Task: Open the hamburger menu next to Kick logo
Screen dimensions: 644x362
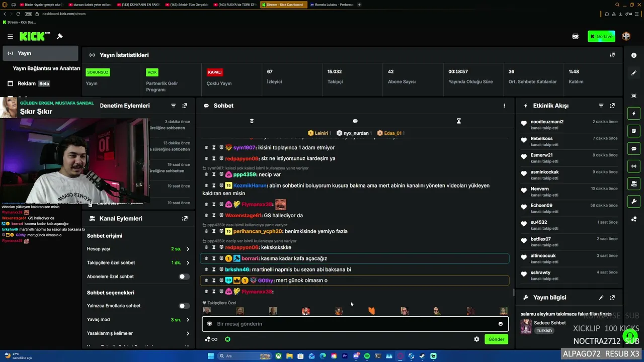Action: [10, 36]
